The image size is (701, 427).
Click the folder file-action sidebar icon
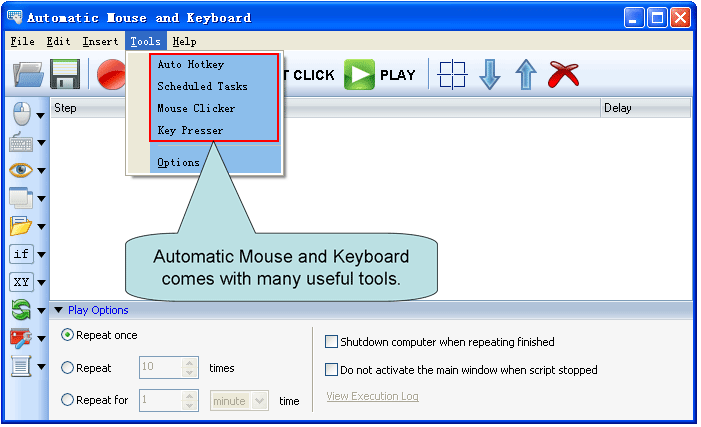point(21,226)
